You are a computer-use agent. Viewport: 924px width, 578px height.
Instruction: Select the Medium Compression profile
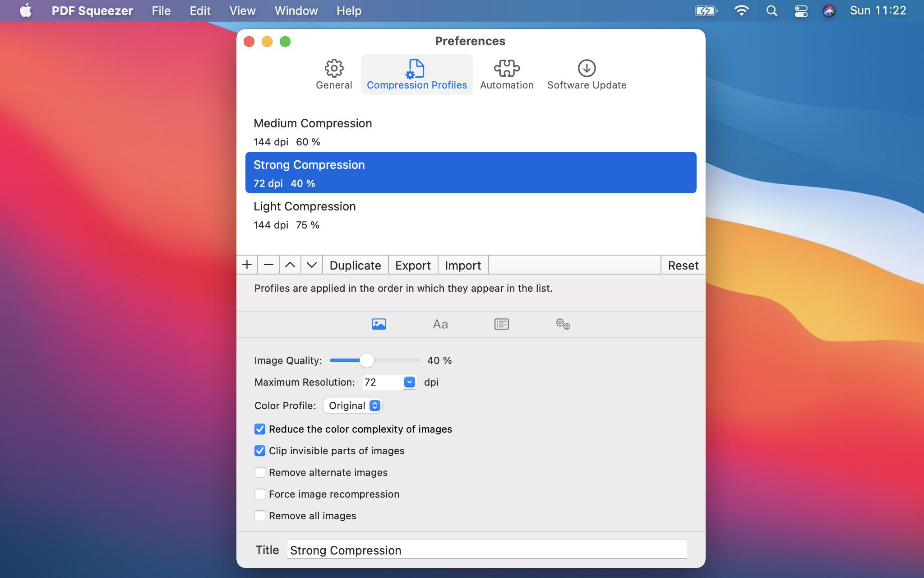click(x=471, y=131)
